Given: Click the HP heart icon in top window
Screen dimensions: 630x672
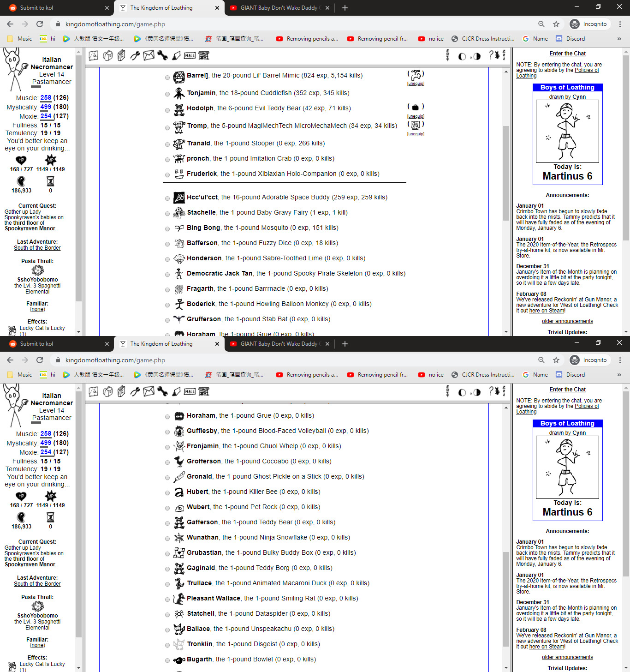Looking at the screenshot, I should pos(21,160).
